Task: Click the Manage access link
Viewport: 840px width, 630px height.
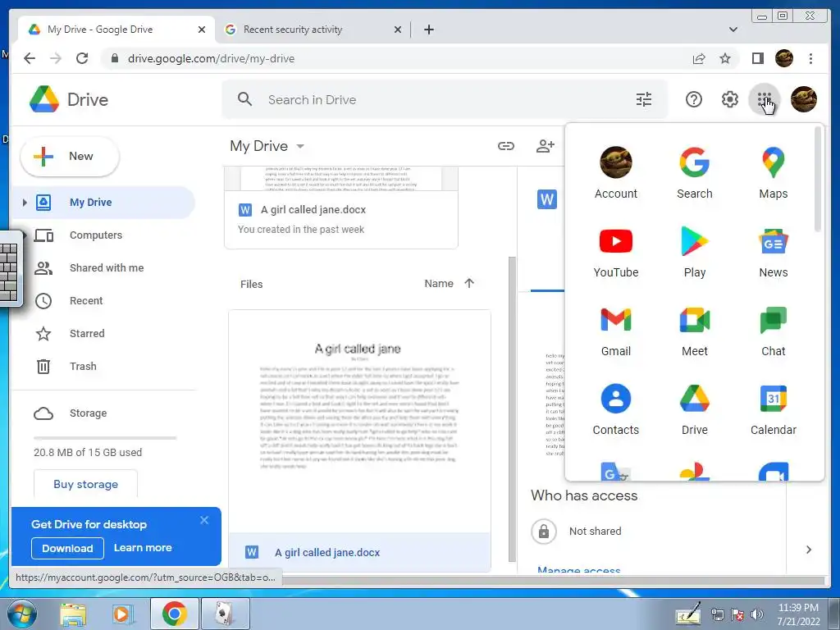Action: point(578,571)
